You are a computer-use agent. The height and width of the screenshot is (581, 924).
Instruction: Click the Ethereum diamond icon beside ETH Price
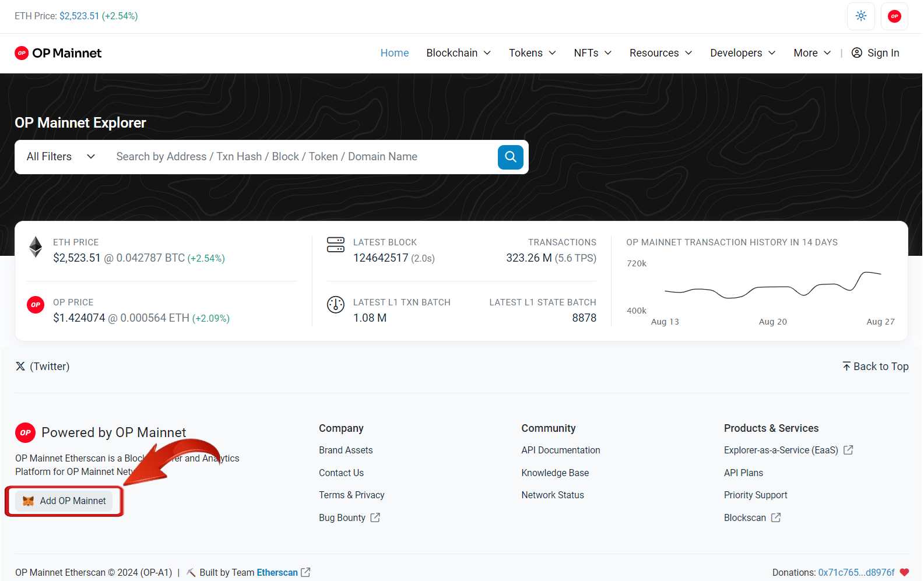point(36,247)
